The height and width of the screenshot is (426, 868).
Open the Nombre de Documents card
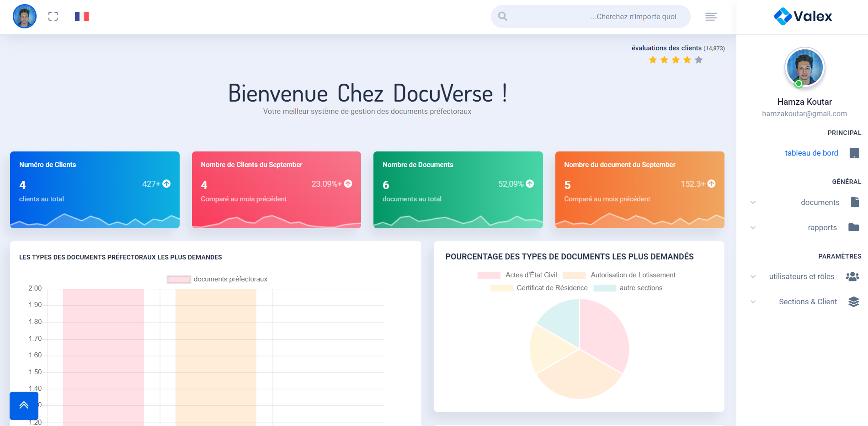[458, 190]
